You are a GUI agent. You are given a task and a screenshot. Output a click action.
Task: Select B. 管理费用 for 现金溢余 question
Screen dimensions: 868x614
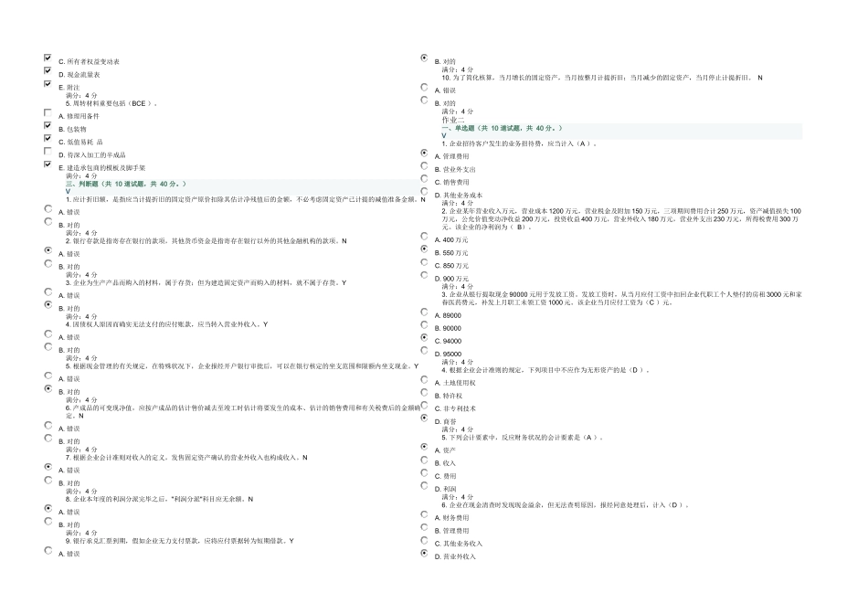pyautogui.click(x=424, y=527)
